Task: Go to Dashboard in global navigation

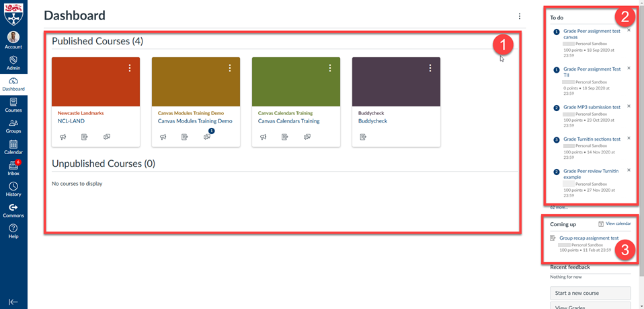Action: coord(13,84)
